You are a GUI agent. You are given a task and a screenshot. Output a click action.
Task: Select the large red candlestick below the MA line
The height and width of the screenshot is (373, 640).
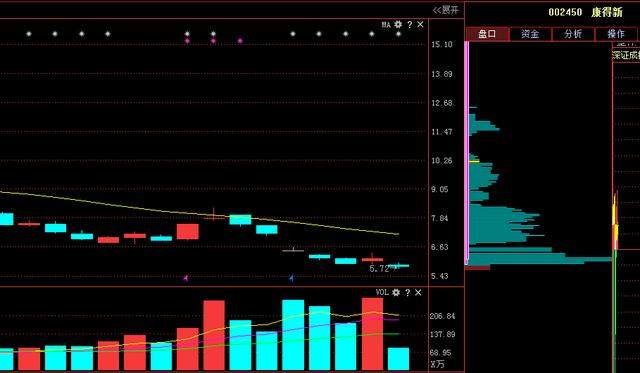point(188,231)
